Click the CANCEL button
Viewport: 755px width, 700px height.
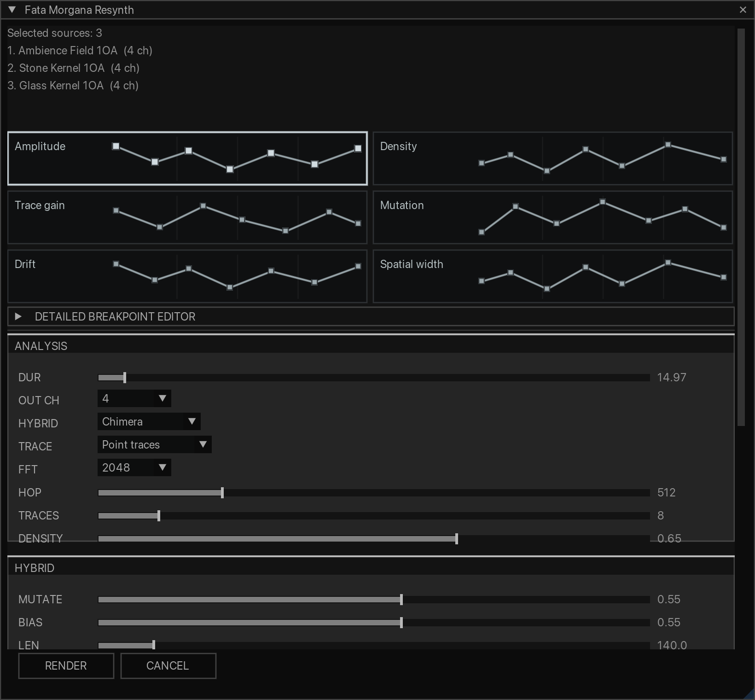[x=168, y=665]
